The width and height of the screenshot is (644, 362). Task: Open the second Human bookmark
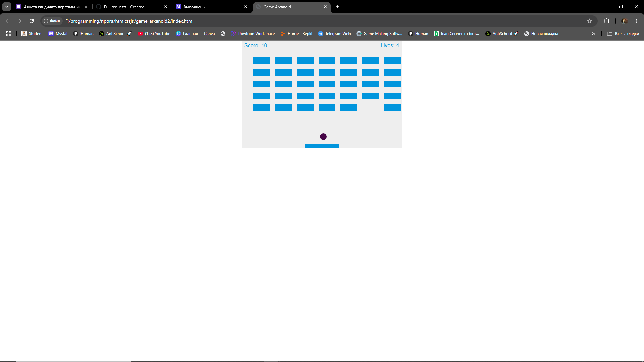pos(418,34)
